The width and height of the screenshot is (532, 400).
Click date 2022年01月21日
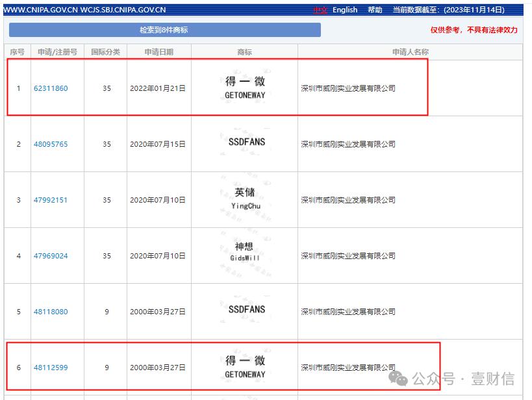point(158,88)
